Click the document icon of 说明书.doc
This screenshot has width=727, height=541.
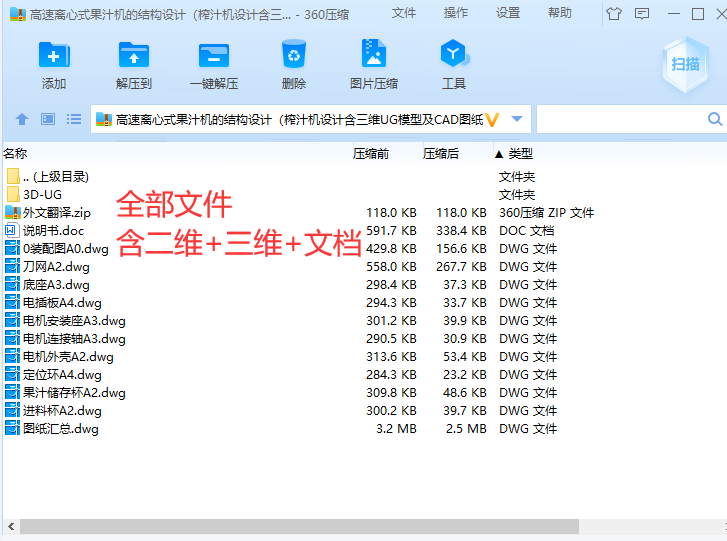(x=11, y=230)
